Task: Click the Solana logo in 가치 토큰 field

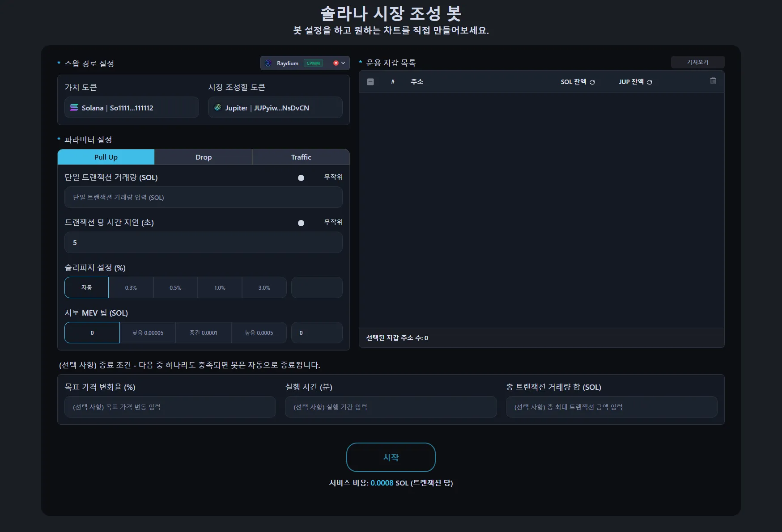Action: pos(74,108)
